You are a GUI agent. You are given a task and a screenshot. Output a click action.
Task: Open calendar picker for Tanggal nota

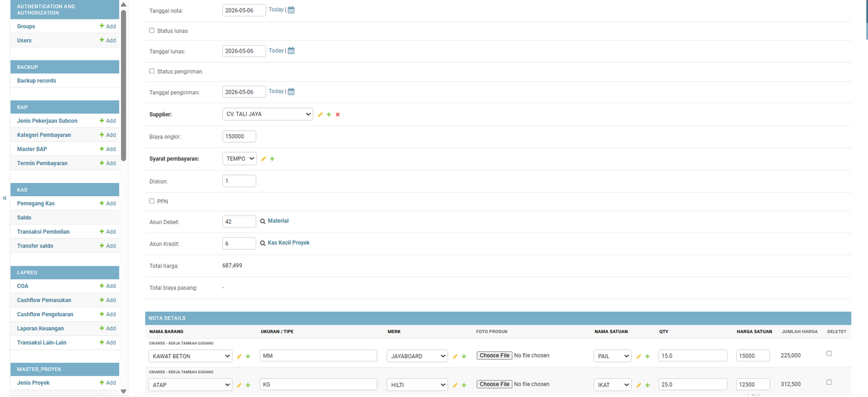click(x=291, y=10)
